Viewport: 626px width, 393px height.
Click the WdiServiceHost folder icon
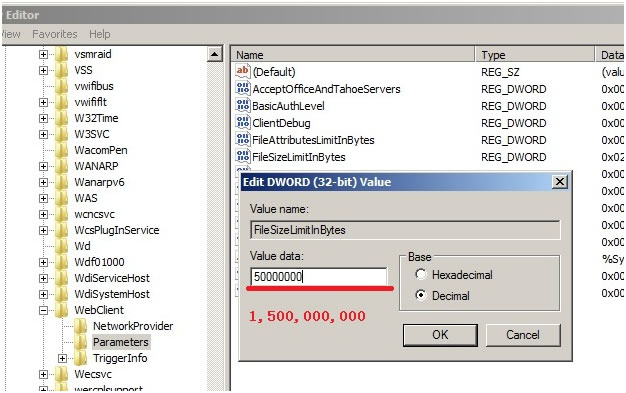tap(61, 278)
